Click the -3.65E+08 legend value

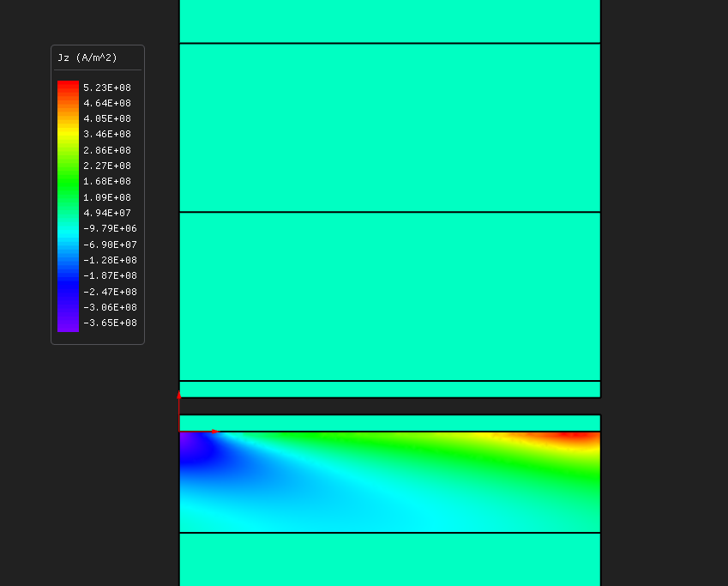pos(110,323)
